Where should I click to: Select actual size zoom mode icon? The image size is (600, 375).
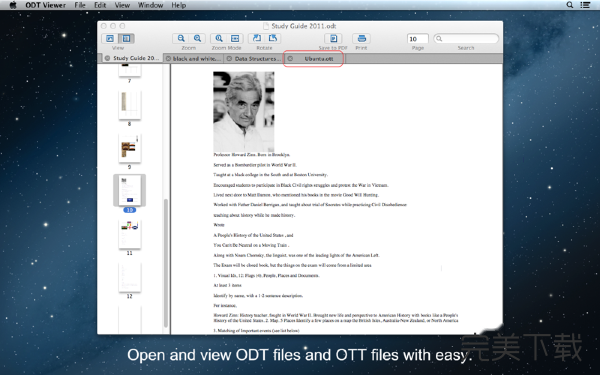[x=219, y=38]
